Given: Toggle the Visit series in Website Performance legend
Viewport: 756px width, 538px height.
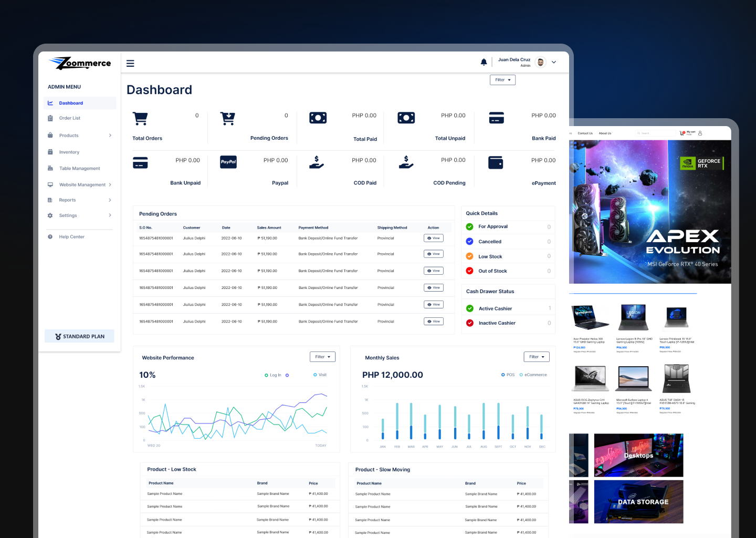Looking at the screenshot, I should pos(320,375).
